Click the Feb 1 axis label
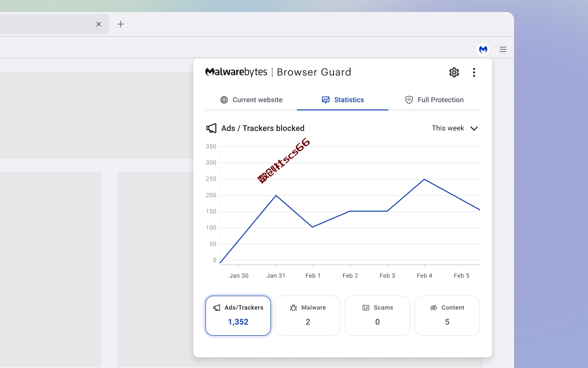588x368 pixels. 313,276
